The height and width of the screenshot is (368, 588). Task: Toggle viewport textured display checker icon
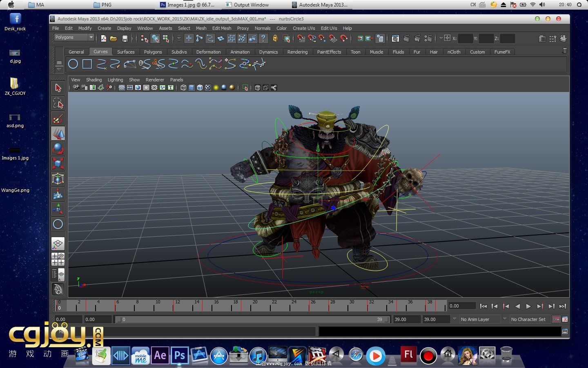pyautogui.click(x=208, y=88)
